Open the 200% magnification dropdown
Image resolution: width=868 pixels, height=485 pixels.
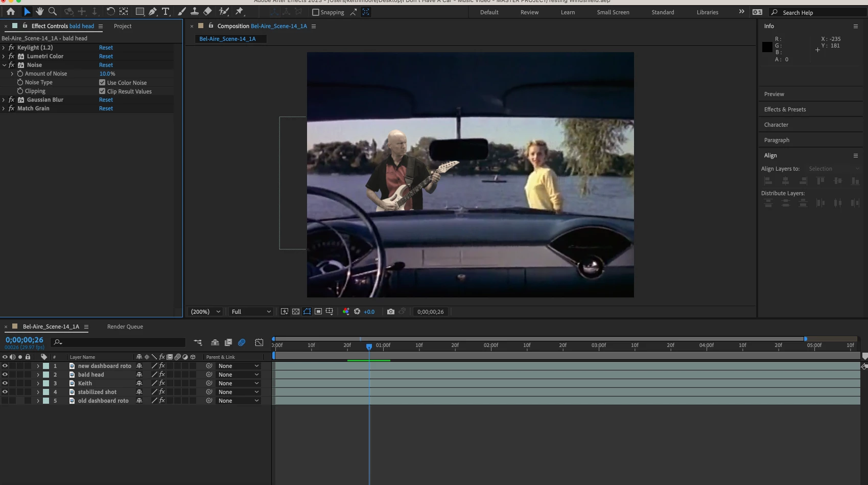click(x=205, y=312)
